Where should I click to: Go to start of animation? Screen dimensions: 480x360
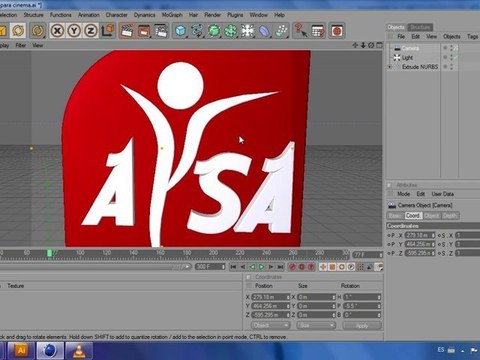(x=233, y=267)
